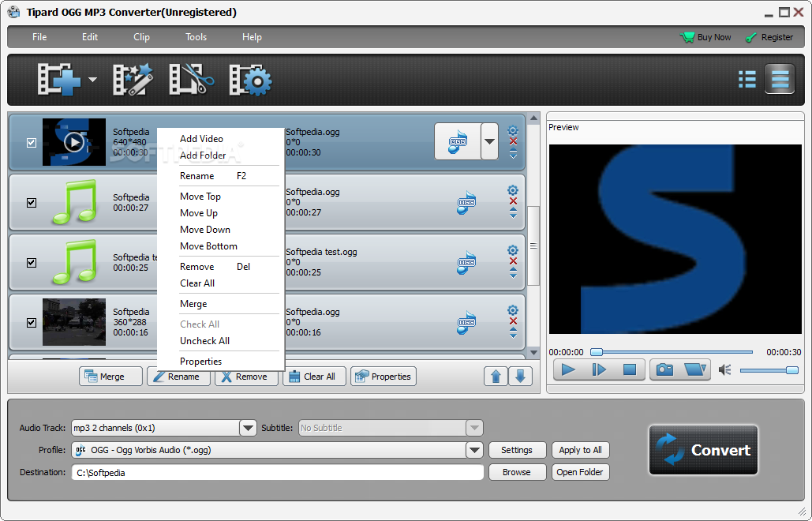Click the preview seek slider handle
The width and height of the screenshot is (812, 521).
coord(597,352)
